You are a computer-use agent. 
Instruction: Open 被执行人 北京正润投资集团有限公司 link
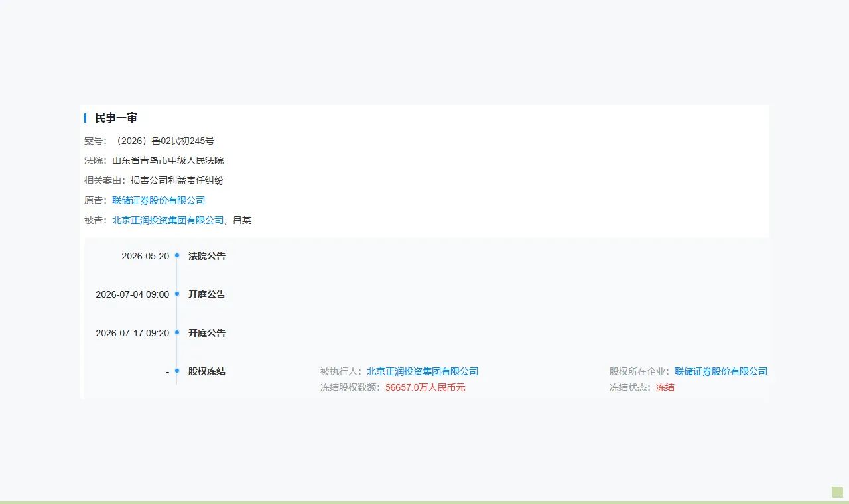[x=423, y=371]
